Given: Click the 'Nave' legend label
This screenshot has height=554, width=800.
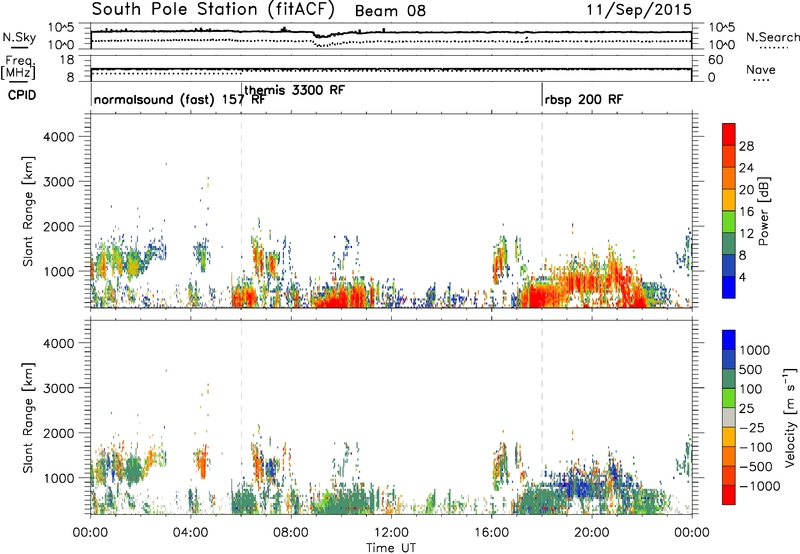Looking at the screenshot, I should (x=761, y=69).
